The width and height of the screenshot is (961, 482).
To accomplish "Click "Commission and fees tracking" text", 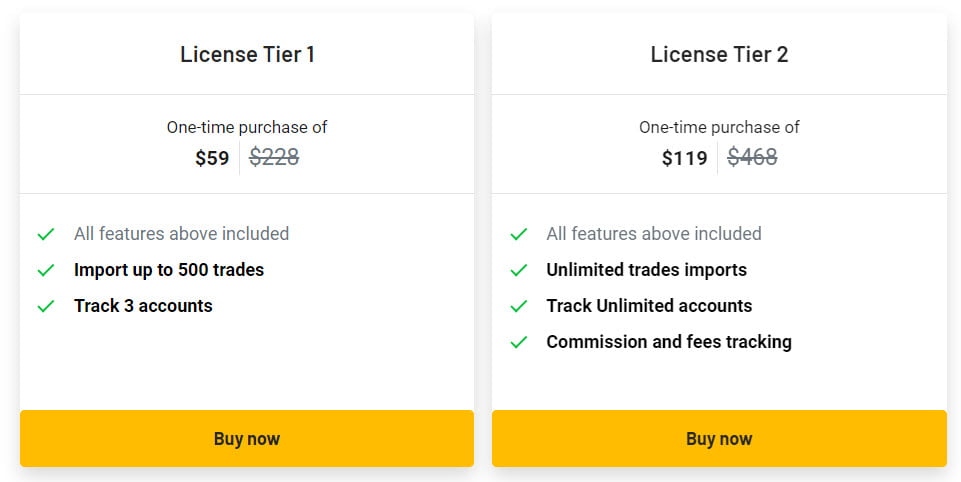I will pos(668,342).
